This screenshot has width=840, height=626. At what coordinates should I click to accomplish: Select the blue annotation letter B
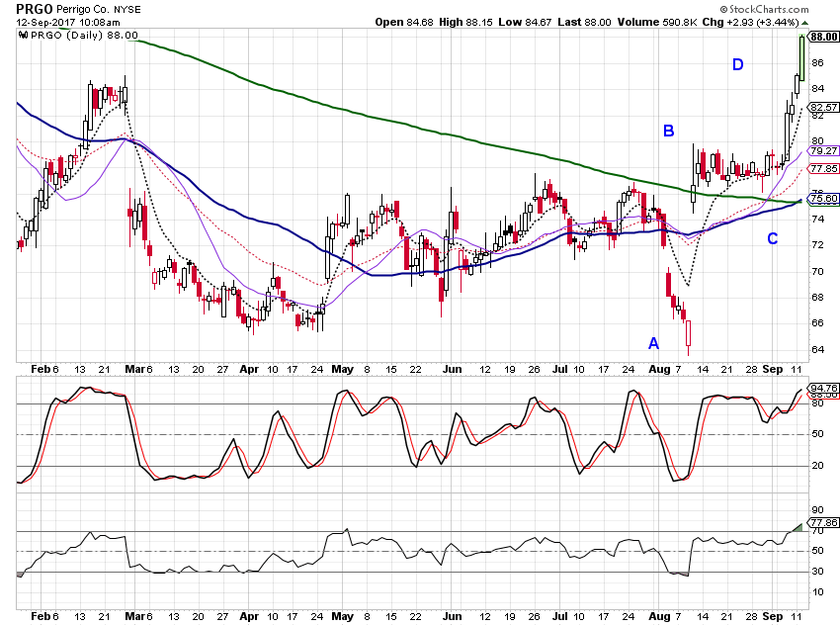coord(669,131)
